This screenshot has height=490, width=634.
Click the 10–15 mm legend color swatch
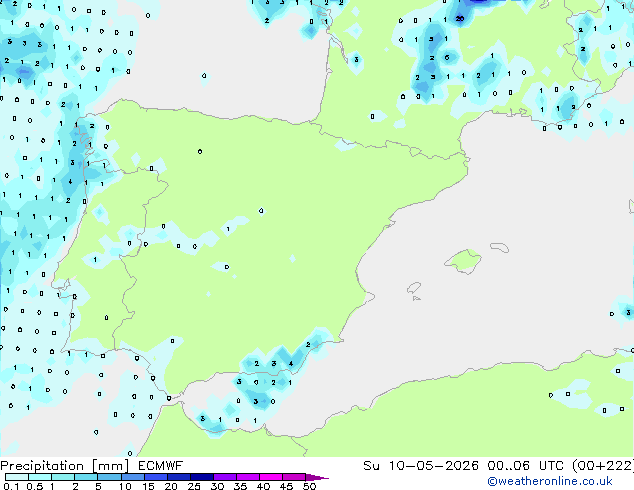tap(132, 477)
